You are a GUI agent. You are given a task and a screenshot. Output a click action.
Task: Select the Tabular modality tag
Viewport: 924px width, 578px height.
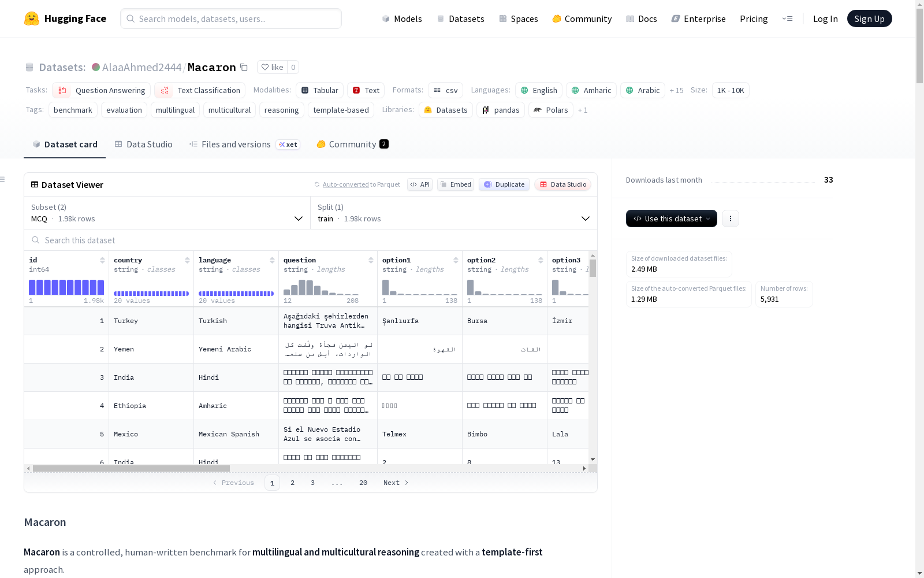coord(320,90)
